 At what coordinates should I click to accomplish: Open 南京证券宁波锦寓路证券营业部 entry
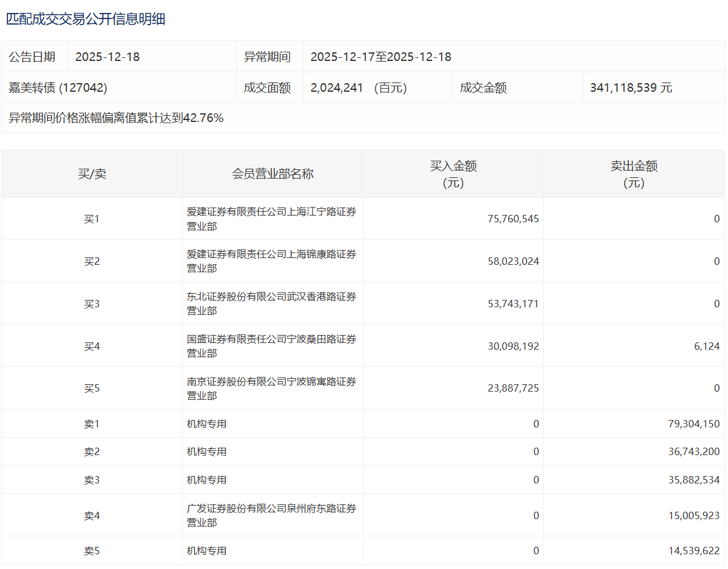click(x=271, y=389)
